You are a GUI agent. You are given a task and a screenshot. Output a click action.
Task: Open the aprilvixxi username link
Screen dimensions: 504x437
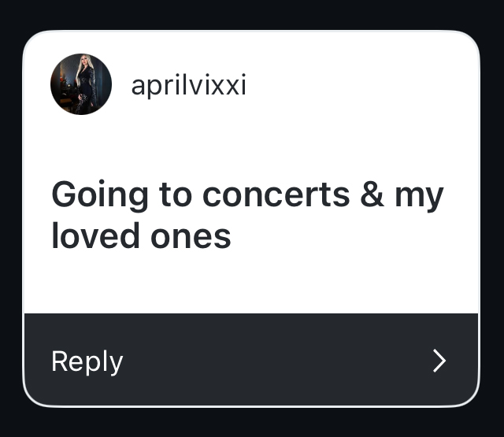188,85
